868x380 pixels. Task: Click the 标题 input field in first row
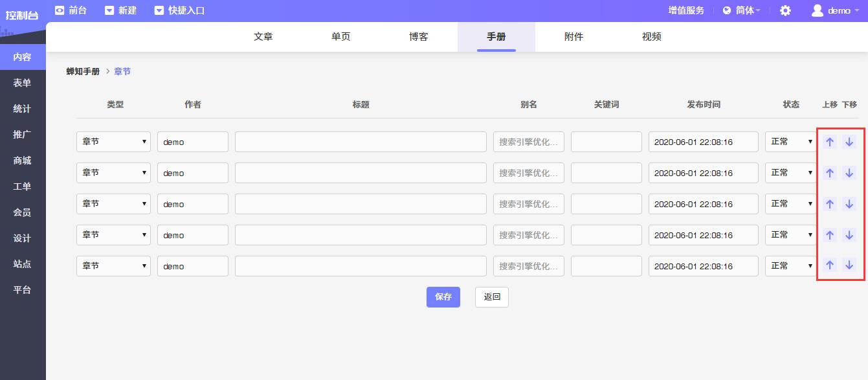(x=361, y=142)
